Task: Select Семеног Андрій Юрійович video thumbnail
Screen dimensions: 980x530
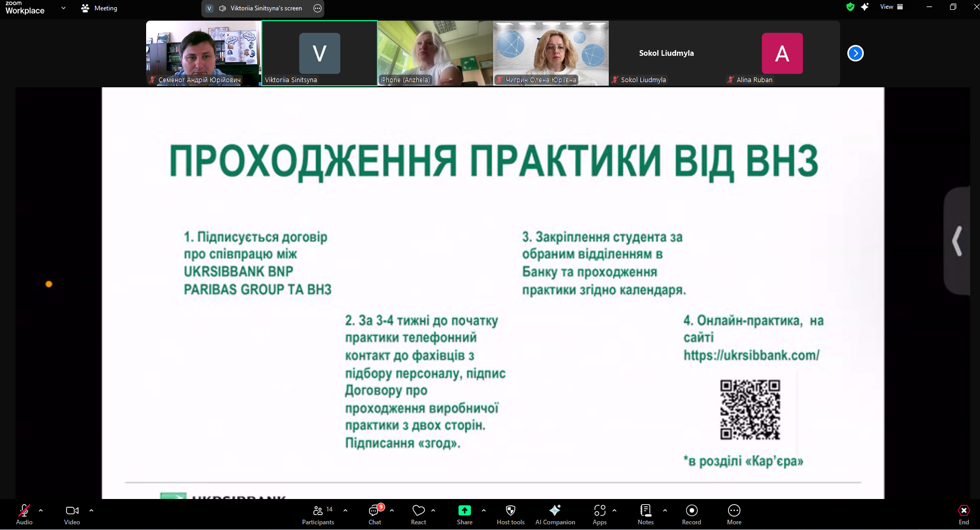Action: click(x=203, y=53)
